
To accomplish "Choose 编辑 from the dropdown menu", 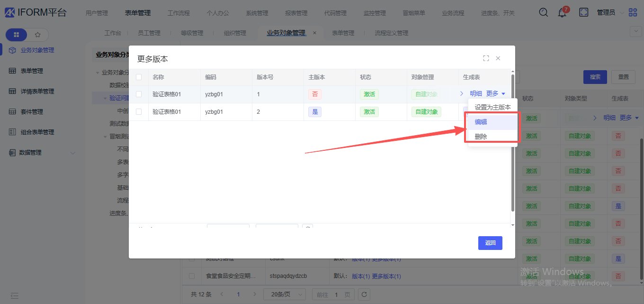I will pyautogui.click(x=481, y=122).
